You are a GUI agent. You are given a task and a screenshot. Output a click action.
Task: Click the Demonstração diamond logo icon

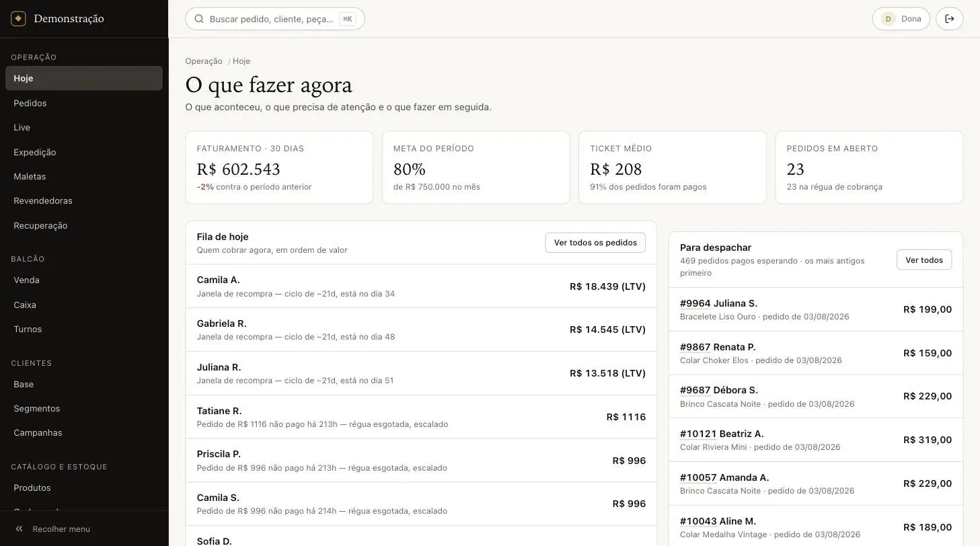(18, 19)
